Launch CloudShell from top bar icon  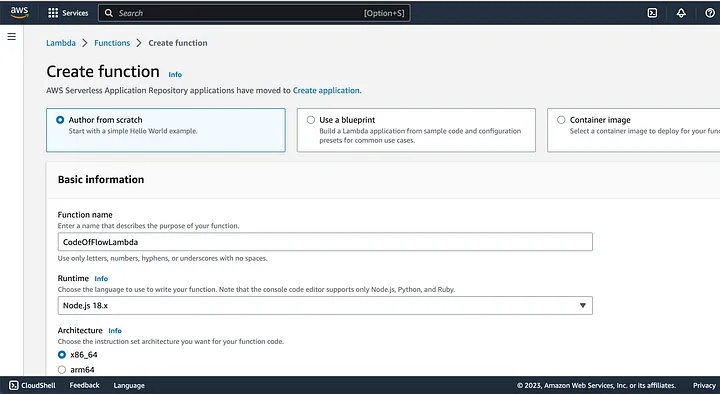point(652,13)
